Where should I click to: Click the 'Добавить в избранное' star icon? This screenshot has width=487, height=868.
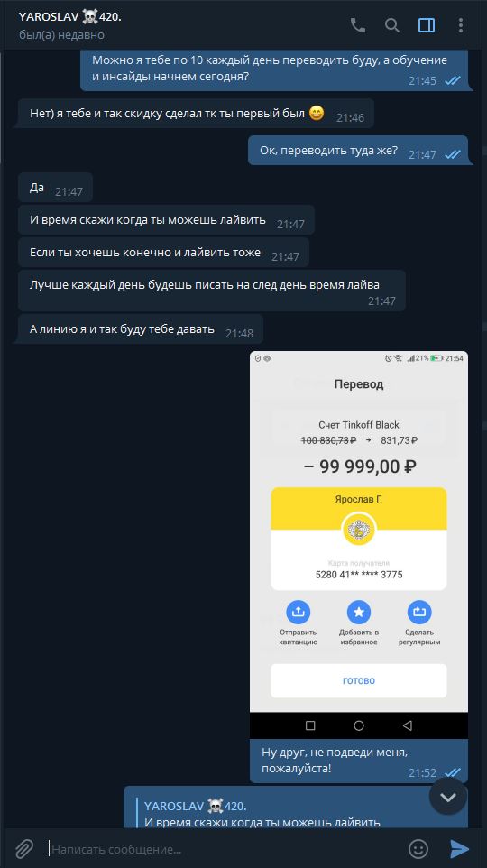coord(359,612)
